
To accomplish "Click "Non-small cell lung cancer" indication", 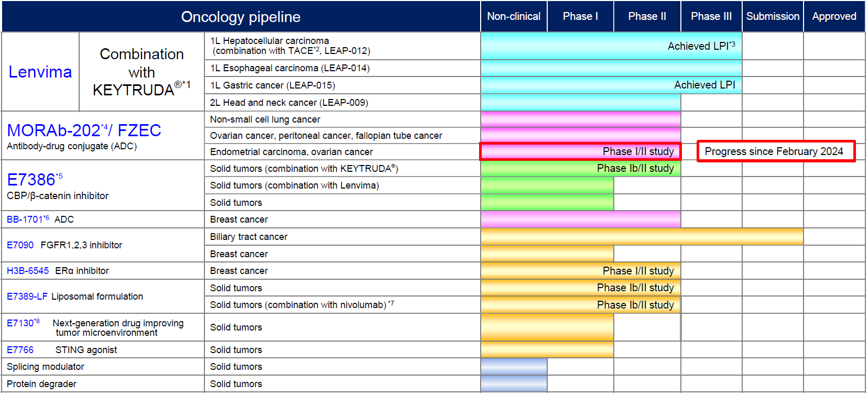I will [265, 119].
